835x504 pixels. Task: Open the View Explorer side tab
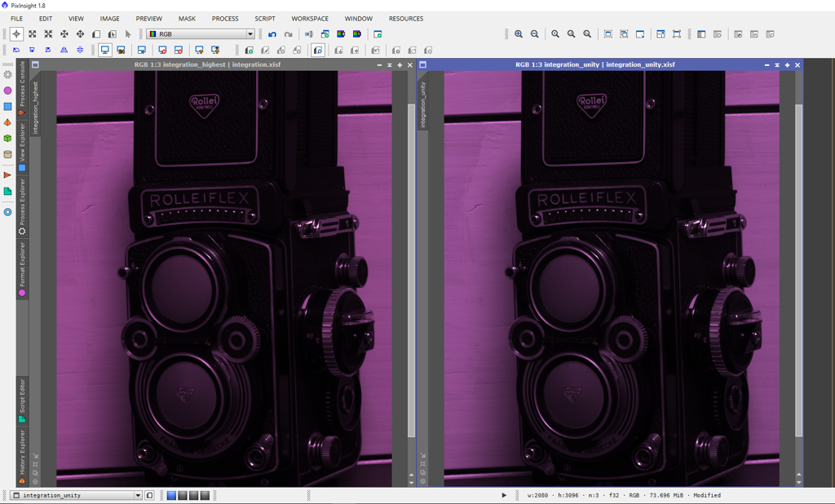(x=22, y=147)
